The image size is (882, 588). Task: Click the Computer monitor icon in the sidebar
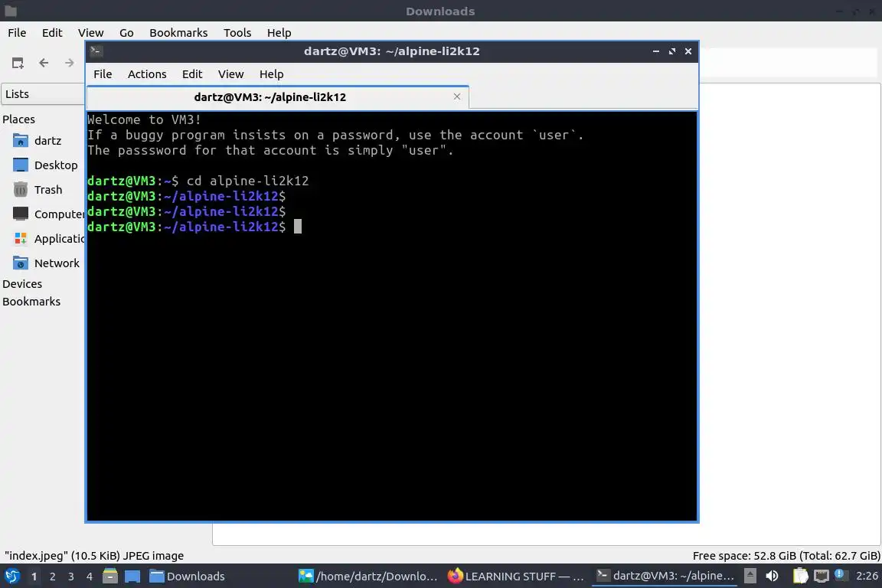[x=20, y=214]
